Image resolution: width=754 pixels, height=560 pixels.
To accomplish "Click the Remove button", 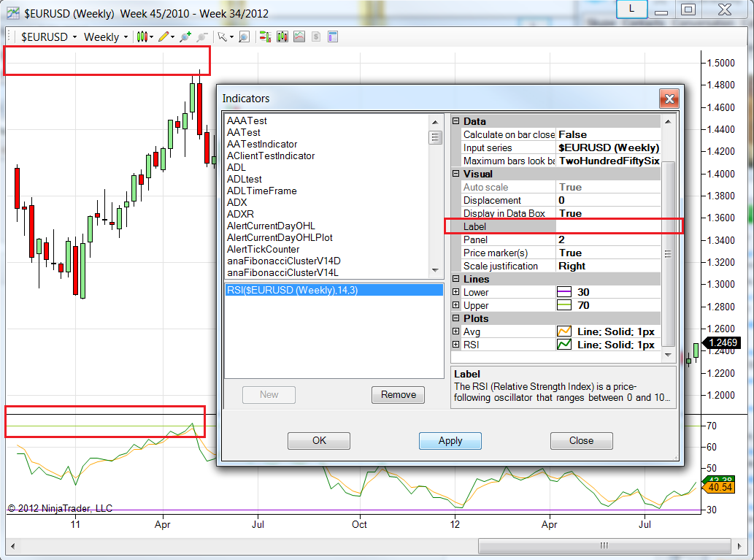I will (398, 394).
